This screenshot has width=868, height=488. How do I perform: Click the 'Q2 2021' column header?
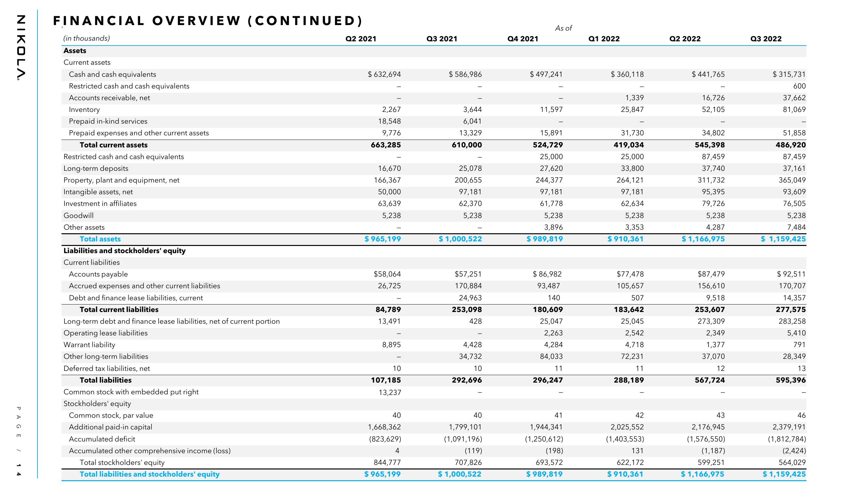361,39
